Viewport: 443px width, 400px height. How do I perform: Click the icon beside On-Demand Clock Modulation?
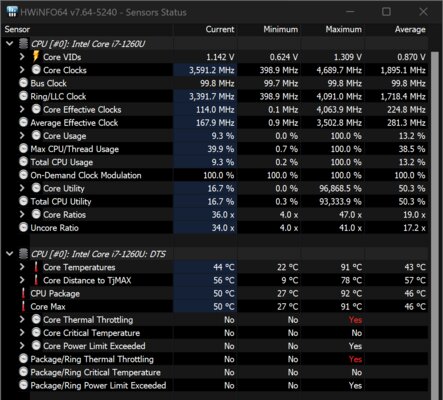pos(23,175)
